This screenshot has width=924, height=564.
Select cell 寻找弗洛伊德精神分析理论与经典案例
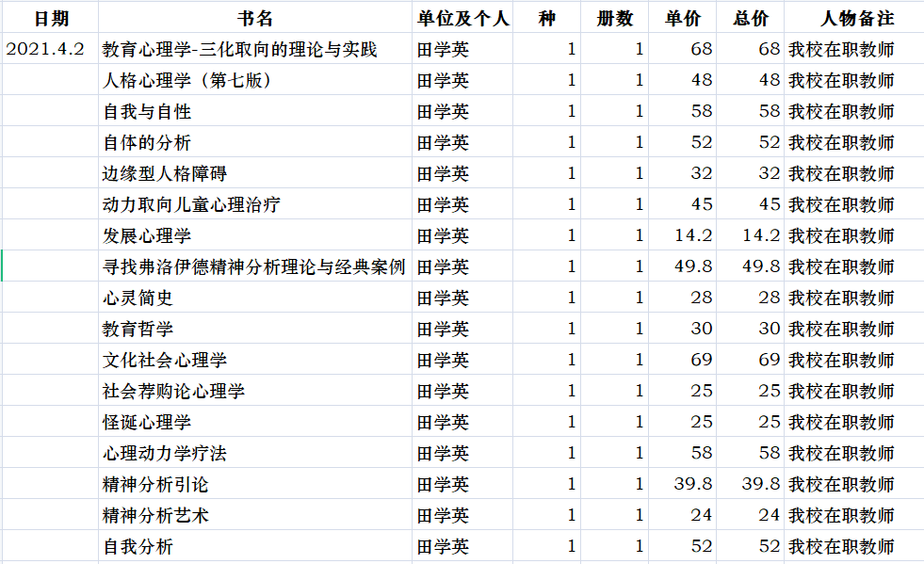click(255, 266)
